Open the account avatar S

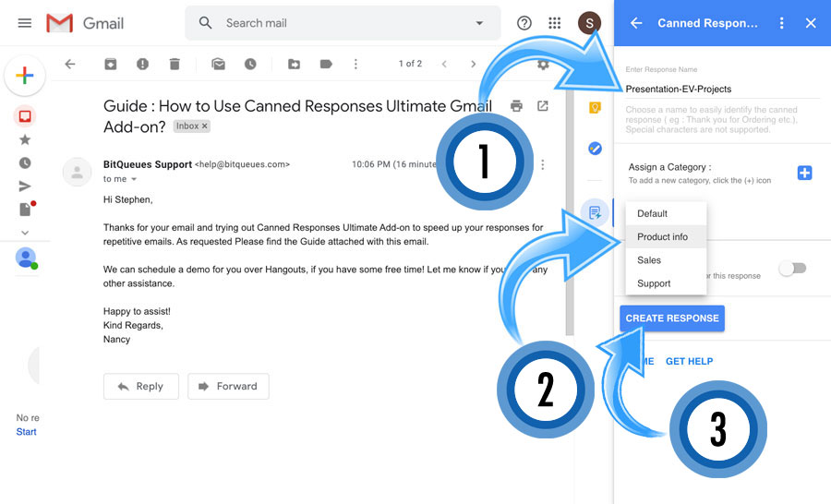pyautogui.click(x=589, y=23)
